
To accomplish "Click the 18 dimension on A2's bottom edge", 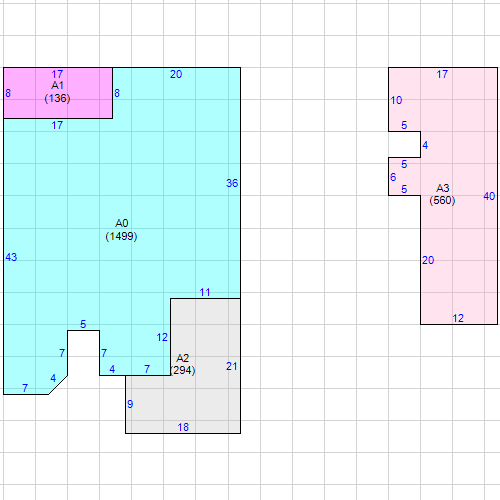I will click(x=183, y=427).
